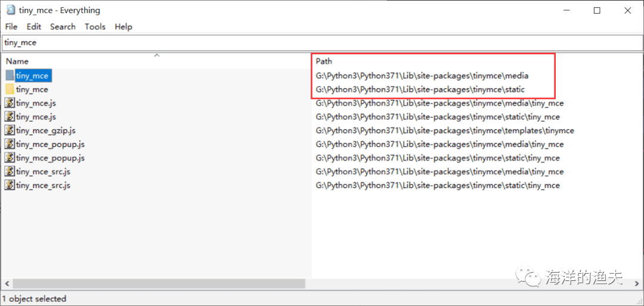Select the tiny_mce folder name in the static row
Viewport: 644px width, 306px height.
[32, 89]
